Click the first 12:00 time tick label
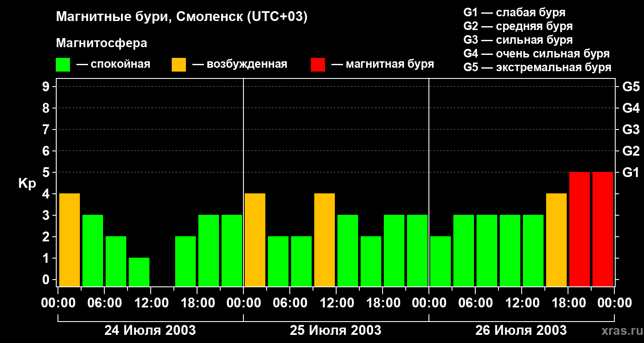 150,303
